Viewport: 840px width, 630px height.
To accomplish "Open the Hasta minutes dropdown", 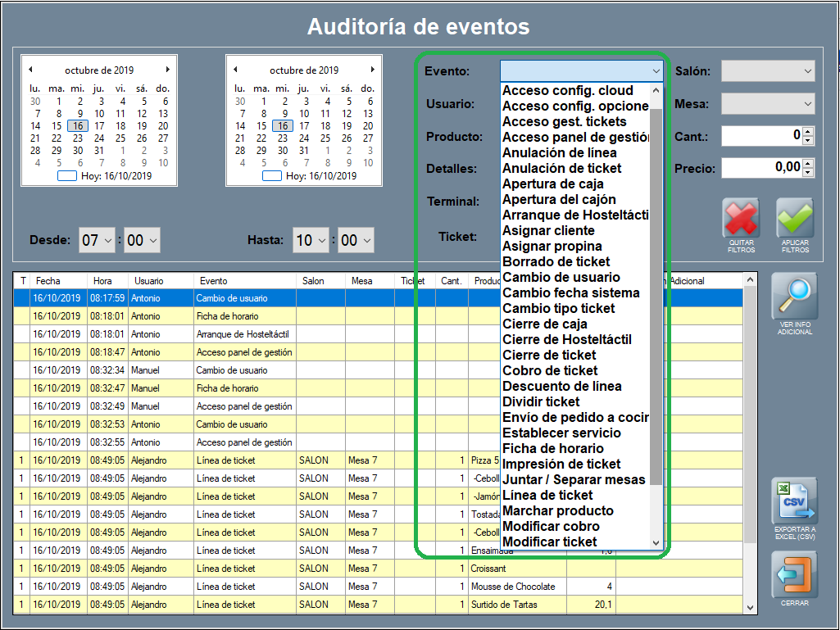I will (x=356, y=240).
